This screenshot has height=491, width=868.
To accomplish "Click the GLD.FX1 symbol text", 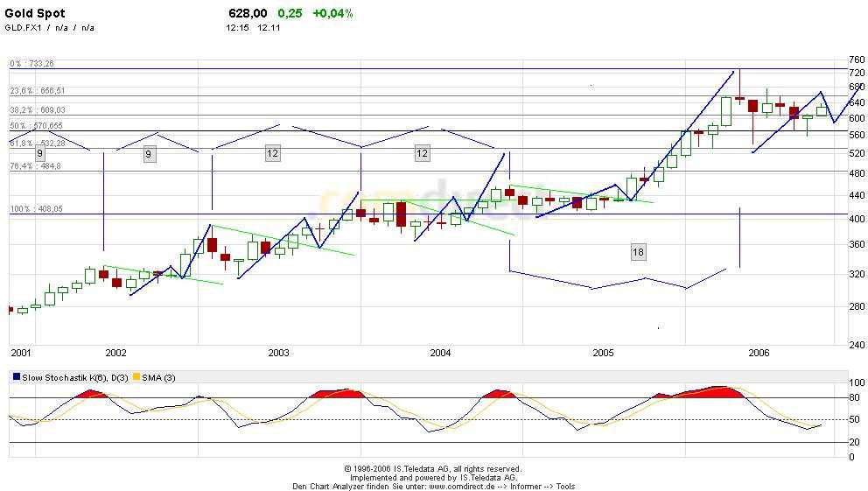I will click(x=24, y=28).
